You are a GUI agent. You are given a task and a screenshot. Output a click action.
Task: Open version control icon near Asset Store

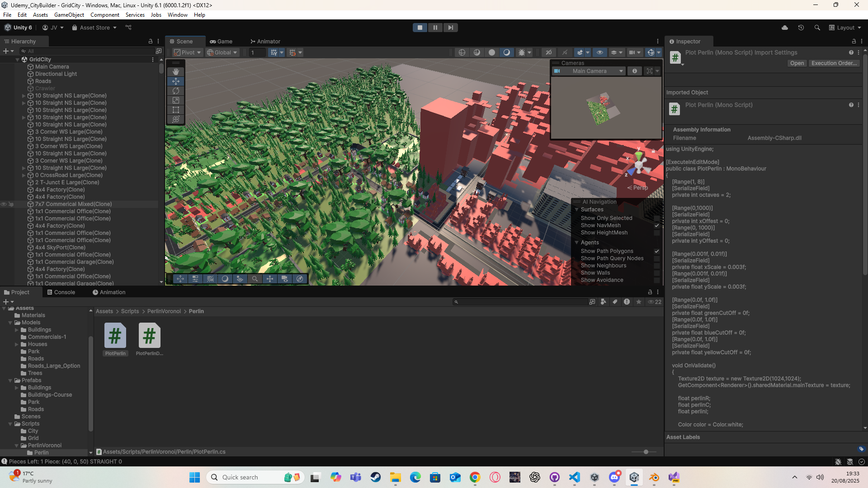pyautogui.click(x=128, y=28)
